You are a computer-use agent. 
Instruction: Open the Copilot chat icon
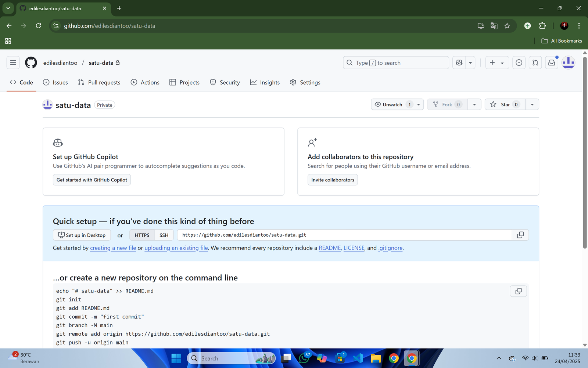459,63
